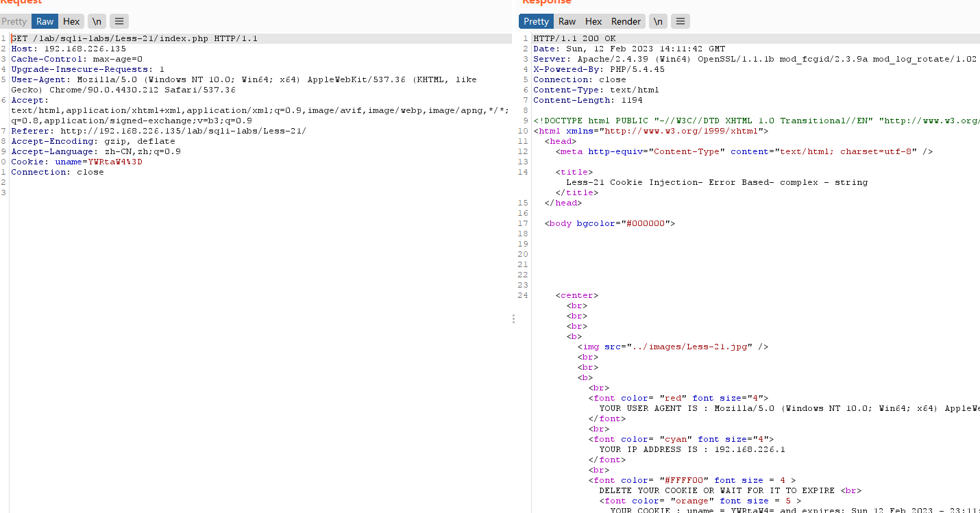Click the font color="red" tag line
Image resolution: width=980 pixels, height=513 pixels.
point(678,398)
